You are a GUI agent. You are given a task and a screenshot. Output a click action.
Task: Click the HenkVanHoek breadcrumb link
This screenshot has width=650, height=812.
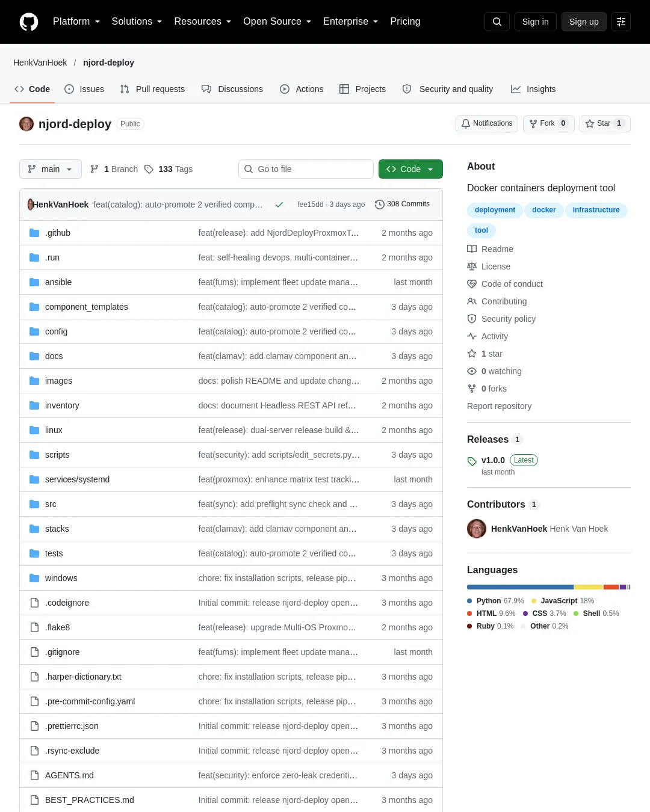(x=40, y=63)
